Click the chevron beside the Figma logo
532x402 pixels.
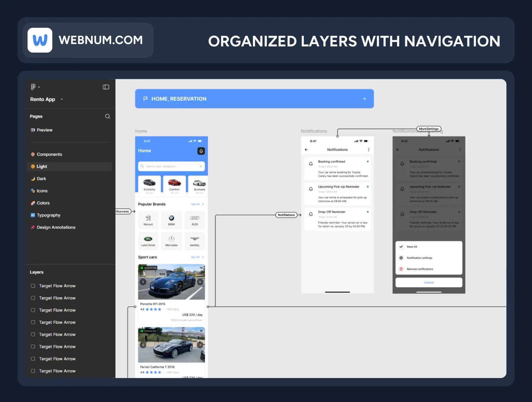39,87
